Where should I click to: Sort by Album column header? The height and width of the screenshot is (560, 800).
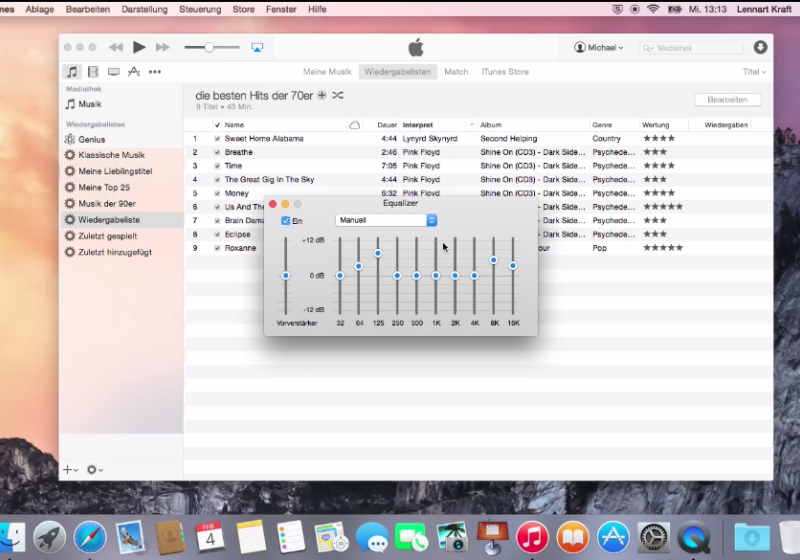point(533,125)
